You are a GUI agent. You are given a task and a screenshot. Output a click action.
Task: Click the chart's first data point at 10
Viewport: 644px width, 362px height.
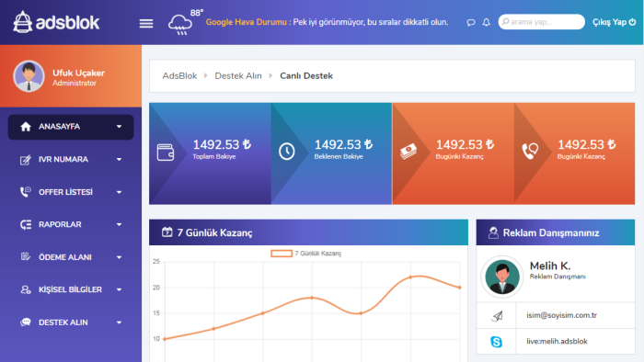coord(165,339)
